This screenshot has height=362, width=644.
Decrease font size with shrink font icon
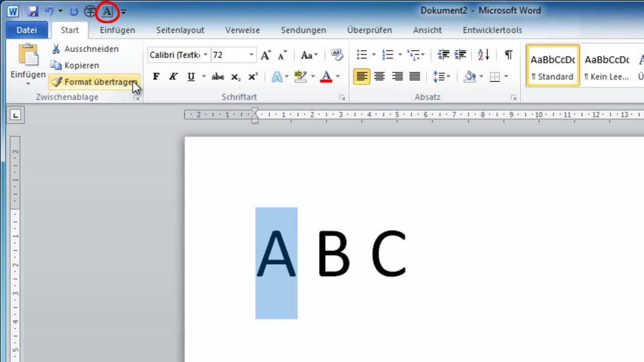point(282,55)
